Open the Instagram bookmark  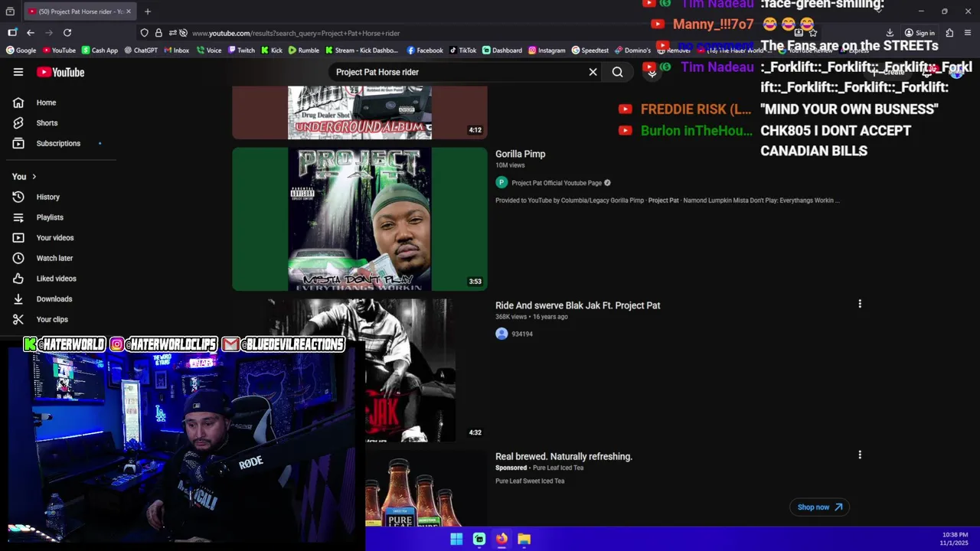click(547, 51)
